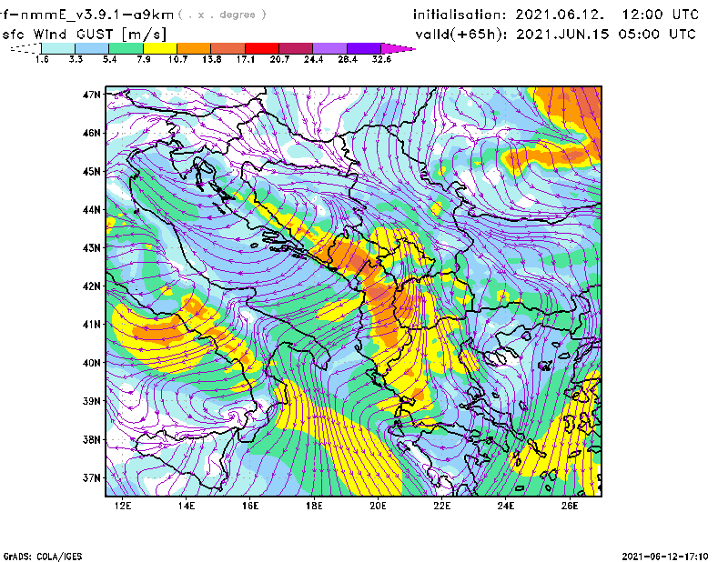The width and height of the screenshot is (728, 562).
Task: Click the light blue 3.3–5.4 legend swatch
Action: (x=92, y=48)
